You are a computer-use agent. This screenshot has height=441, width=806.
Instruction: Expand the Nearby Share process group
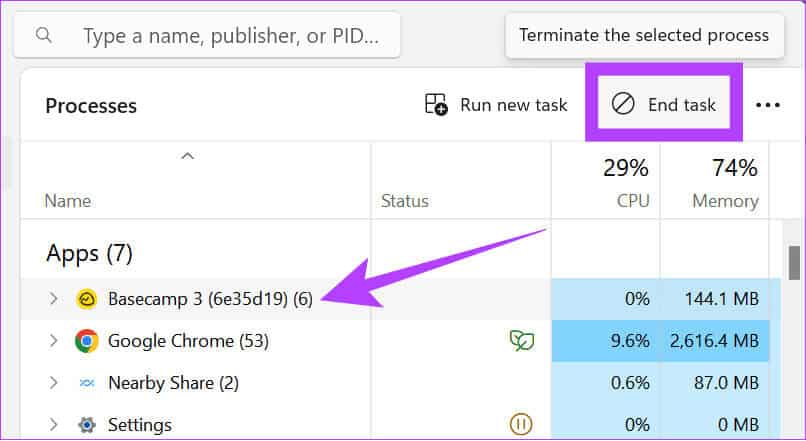point(53,383)
